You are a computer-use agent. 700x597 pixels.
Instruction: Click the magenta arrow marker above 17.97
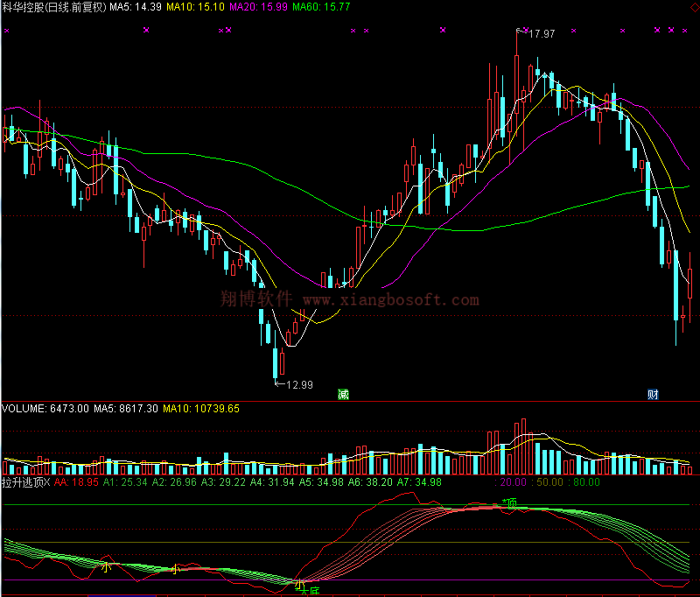pos(520,31)
